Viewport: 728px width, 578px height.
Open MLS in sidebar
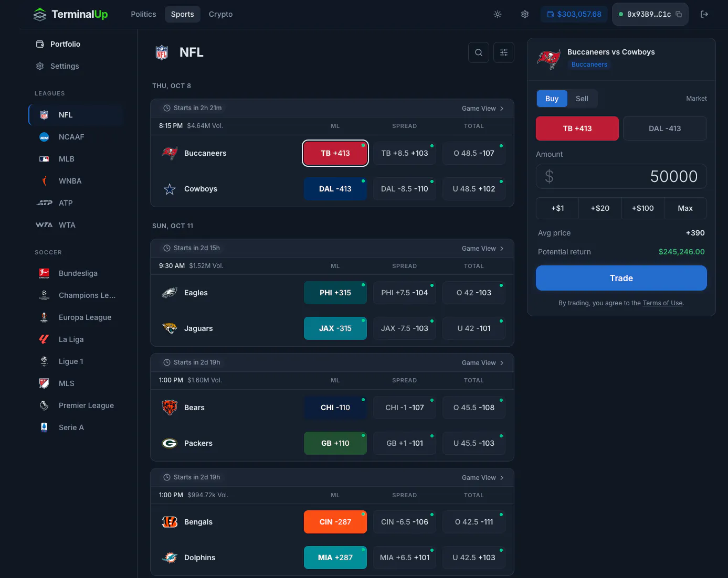tap(76, 383)
